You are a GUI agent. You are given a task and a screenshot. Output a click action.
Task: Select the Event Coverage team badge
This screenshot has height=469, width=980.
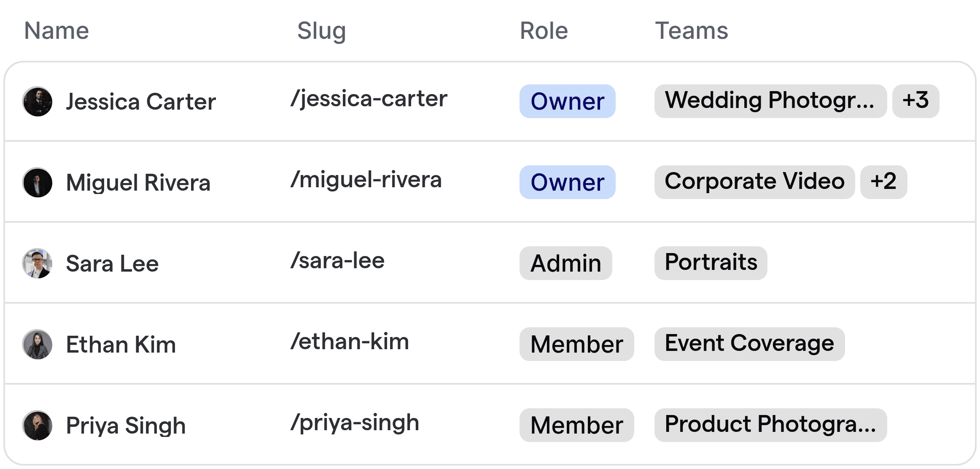[x=749, y=344]
